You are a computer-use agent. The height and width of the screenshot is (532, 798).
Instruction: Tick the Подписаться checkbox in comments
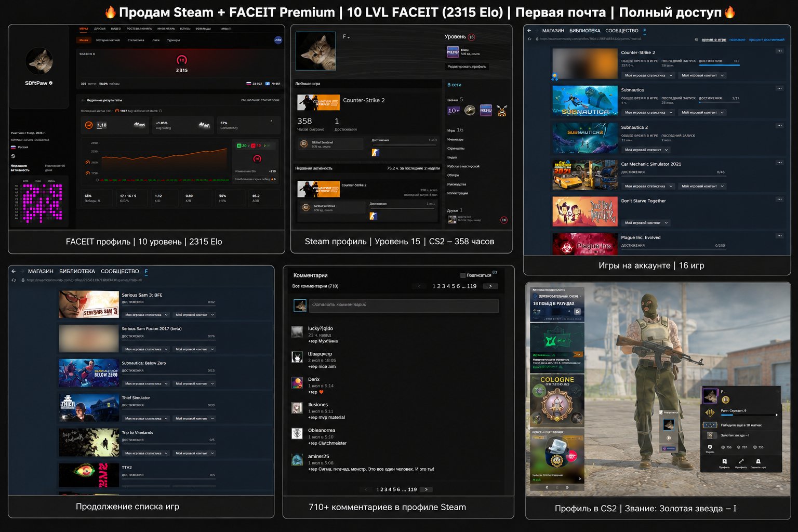(463, 275)
